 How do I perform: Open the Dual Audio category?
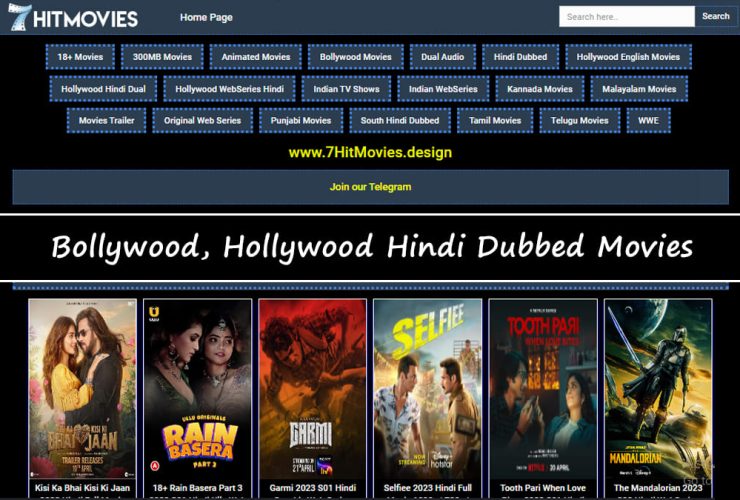tap(443, 57)
